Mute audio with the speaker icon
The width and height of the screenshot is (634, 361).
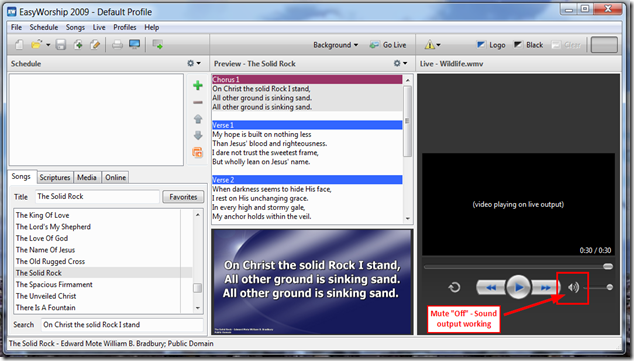click(573, 287)
